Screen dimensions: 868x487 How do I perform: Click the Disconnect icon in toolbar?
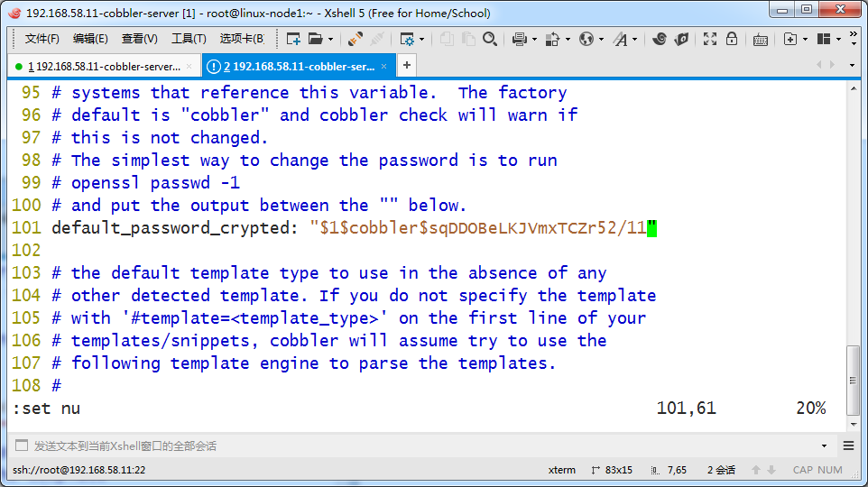pyautogui.click(x=377, y=39)
